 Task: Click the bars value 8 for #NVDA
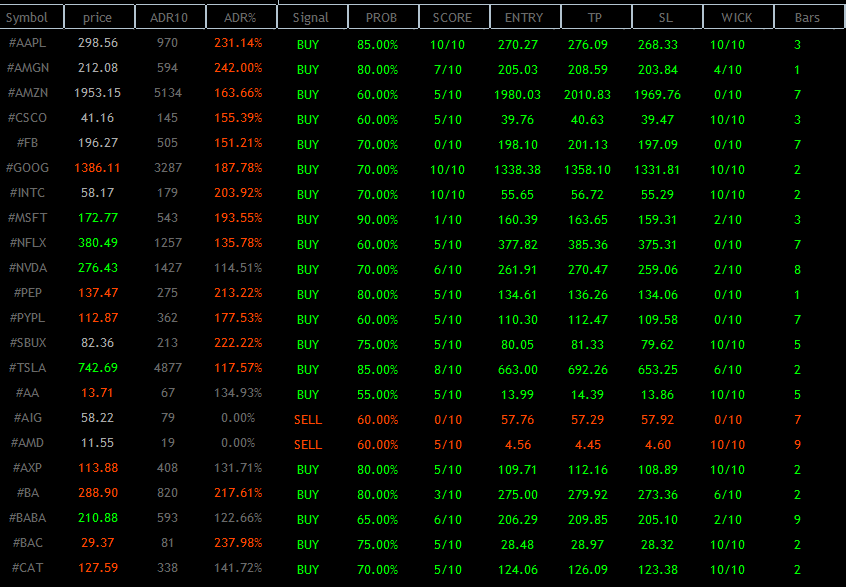tap(797, 270)
